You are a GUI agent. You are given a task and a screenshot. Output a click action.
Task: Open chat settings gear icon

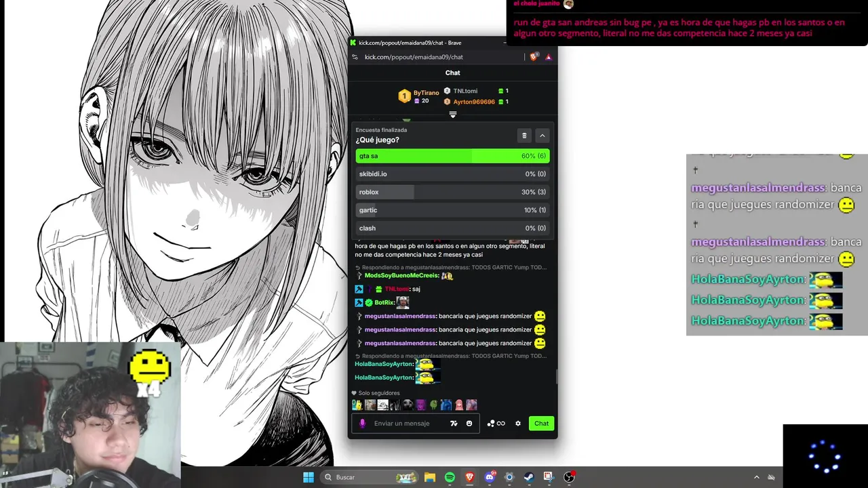click(x=518, y=424)
